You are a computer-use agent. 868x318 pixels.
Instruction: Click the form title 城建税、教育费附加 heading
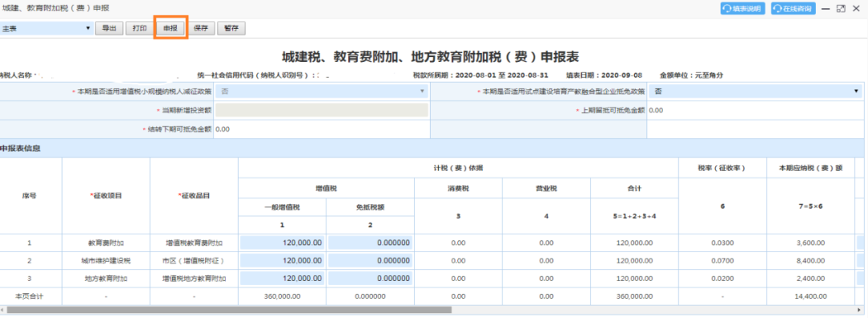(431, 56)
